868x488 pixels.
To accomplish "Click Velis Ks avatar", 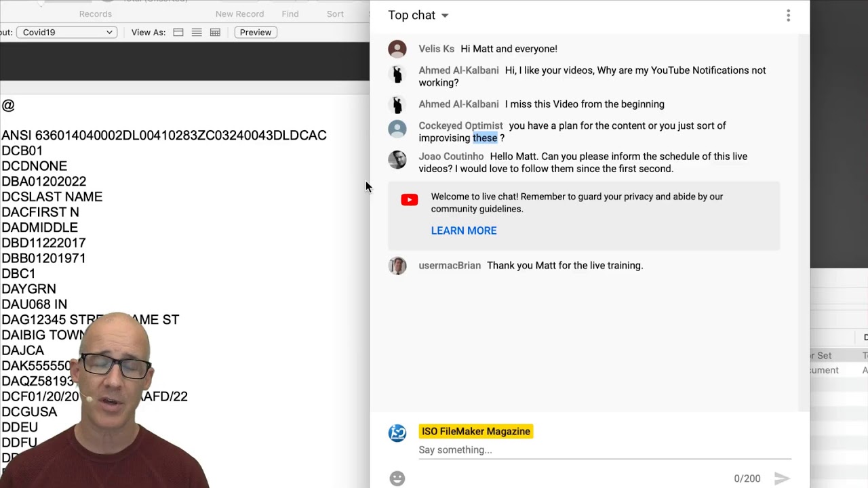I will coord(397,49).
